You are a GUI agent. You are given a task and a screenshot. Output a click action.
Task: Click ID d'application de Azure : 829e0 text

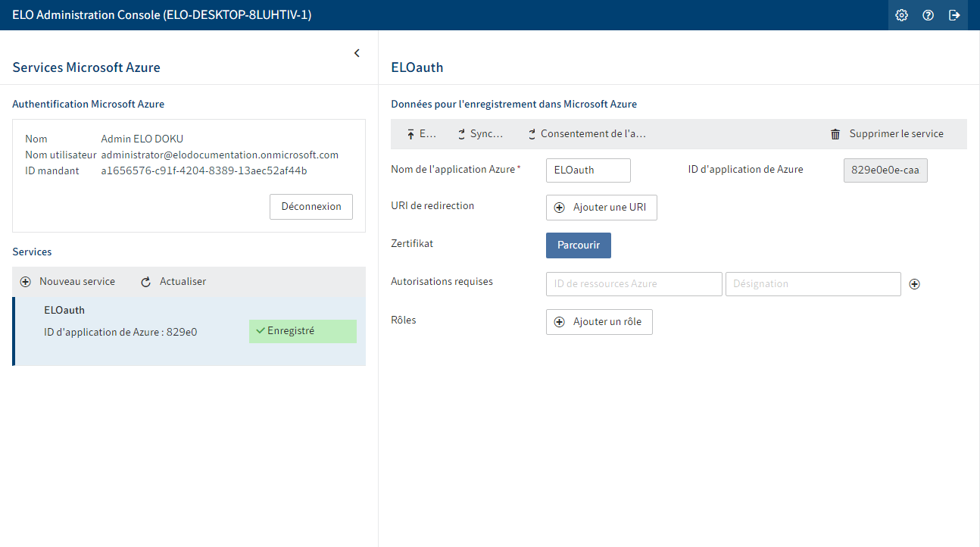point(120,332)
